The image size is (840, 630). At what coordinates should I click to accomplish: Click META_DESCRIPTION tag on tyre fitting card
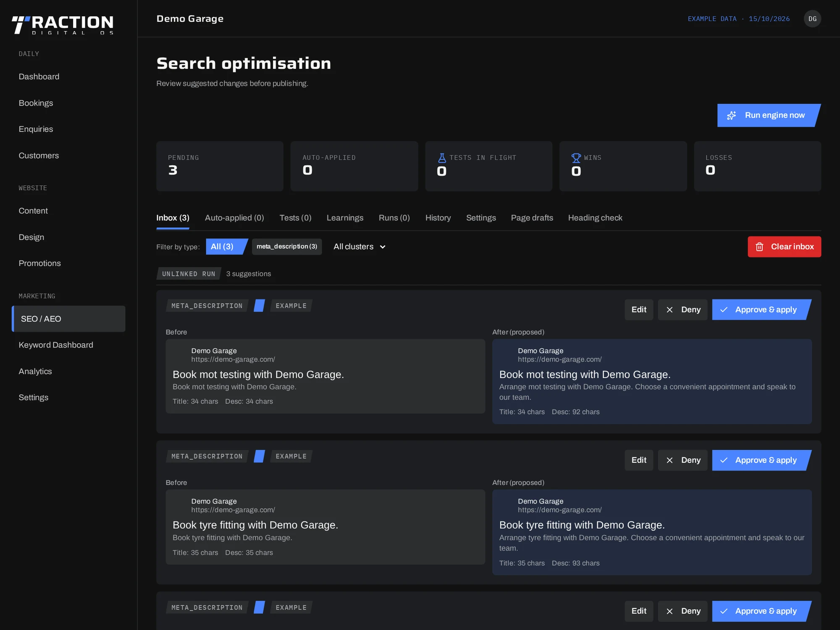(x=207, y=456)
